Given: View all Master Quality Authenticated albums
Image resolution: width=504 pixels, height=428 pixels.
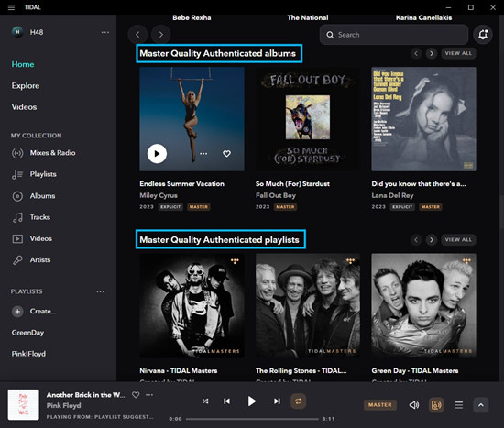Looking at the screenshot, I should tap(458, 53).
